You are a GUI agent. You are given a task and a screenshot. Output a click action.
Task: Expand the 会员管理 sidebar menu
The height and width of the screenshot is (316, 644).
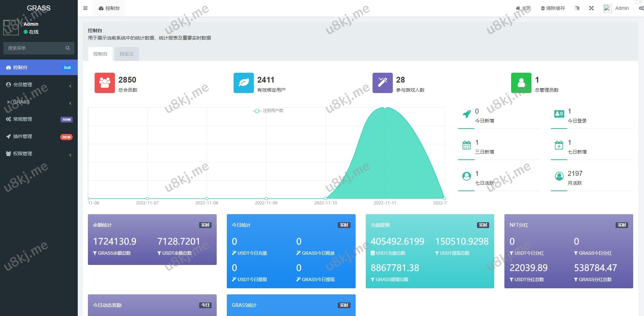pyautogui.click(x=39, y=85)
